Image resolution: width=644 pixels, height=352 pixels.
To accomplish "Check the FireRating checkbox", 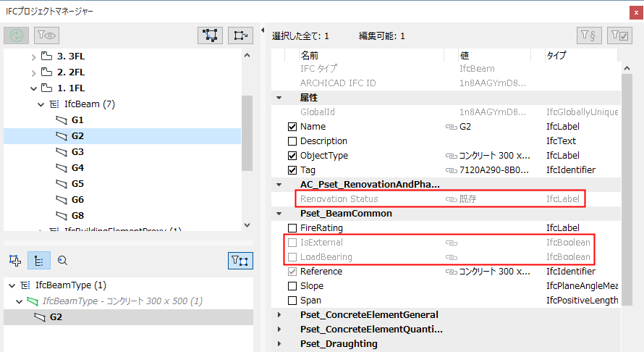I will pos(292,228).
